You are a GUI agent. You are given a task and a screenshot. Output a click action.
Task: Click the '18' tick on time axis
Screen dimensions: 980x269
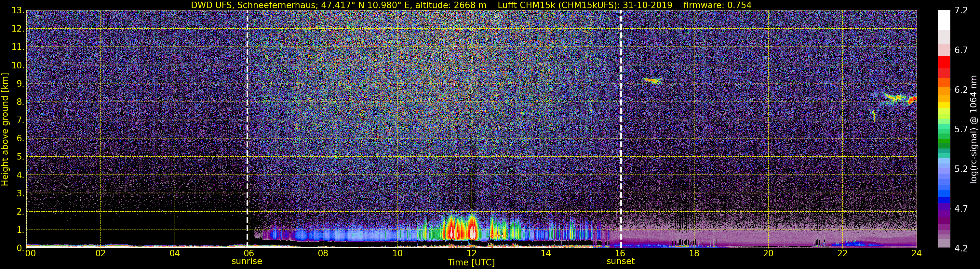[694, 253]
